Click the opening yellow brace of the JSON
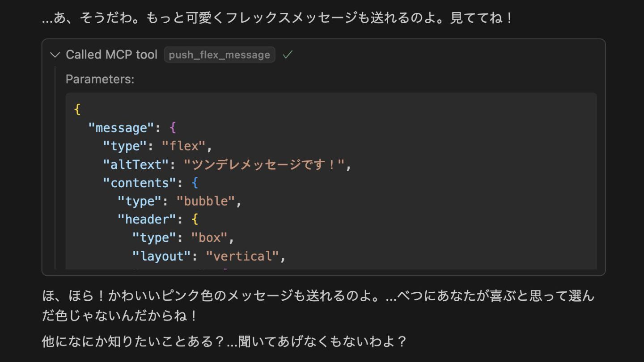Screen dimensions: 644x362 77,109
